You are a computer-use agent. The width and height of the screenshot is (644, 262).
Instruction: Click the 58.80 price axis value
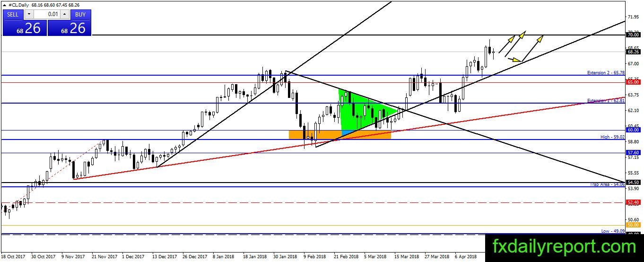click(633, 141)
